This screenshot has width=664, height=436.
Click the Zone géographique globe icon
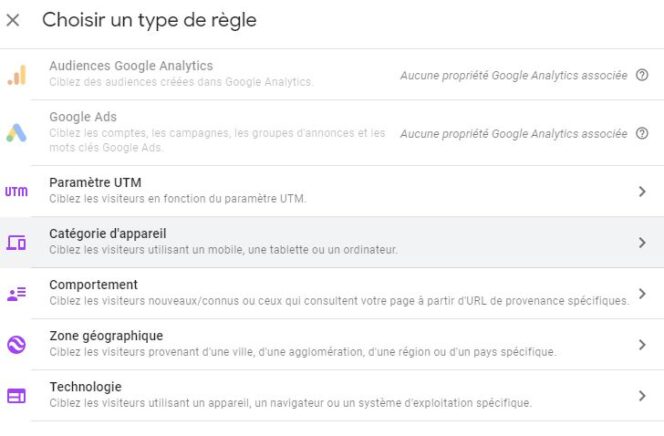pos(16,344)
